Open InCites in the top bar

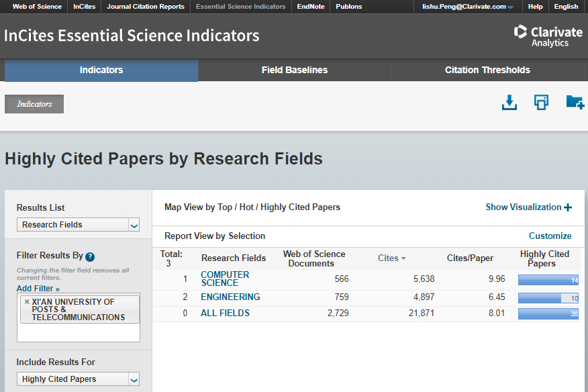click(x=85, y=7)
